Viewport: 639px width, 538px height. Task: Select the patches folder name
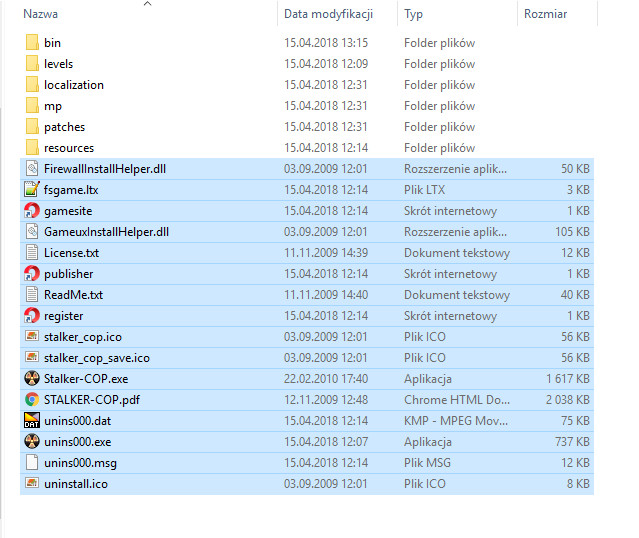64,127
